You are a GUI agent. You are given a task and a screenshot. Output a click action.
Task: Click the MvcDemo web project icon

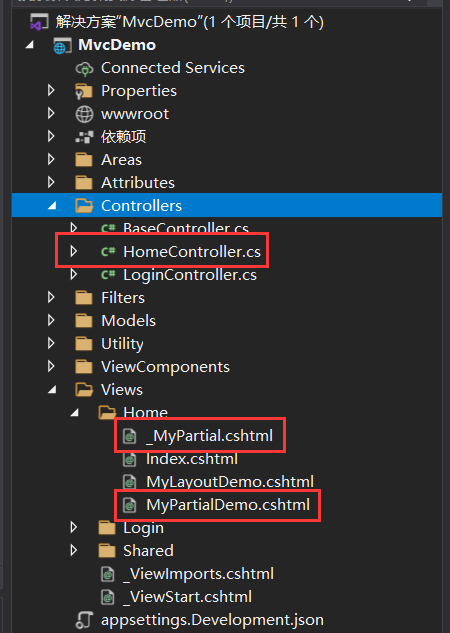[x=62, y=46]
